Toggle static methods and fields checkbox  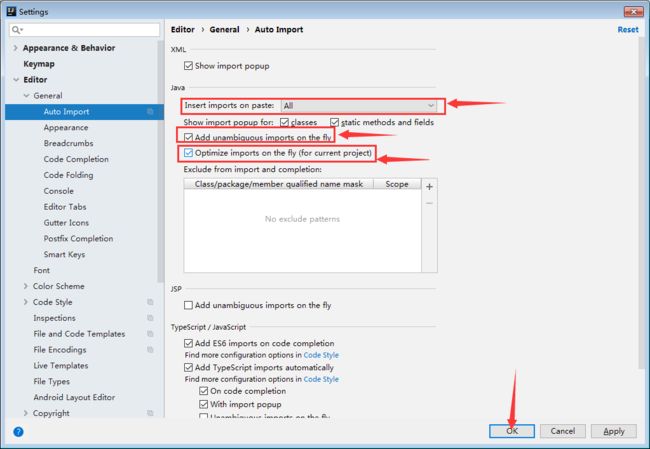(335, 122)
